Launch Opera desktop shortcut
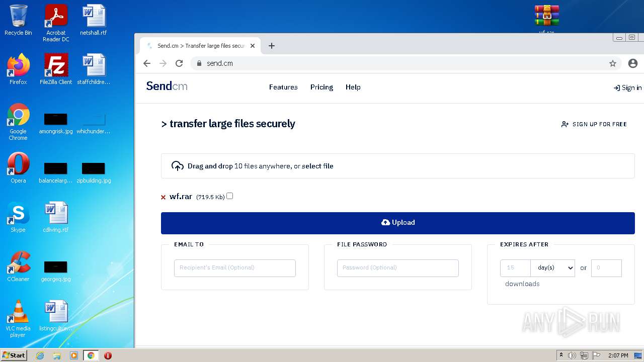Screen dimensions: 644x362 (x=18, y=168)
